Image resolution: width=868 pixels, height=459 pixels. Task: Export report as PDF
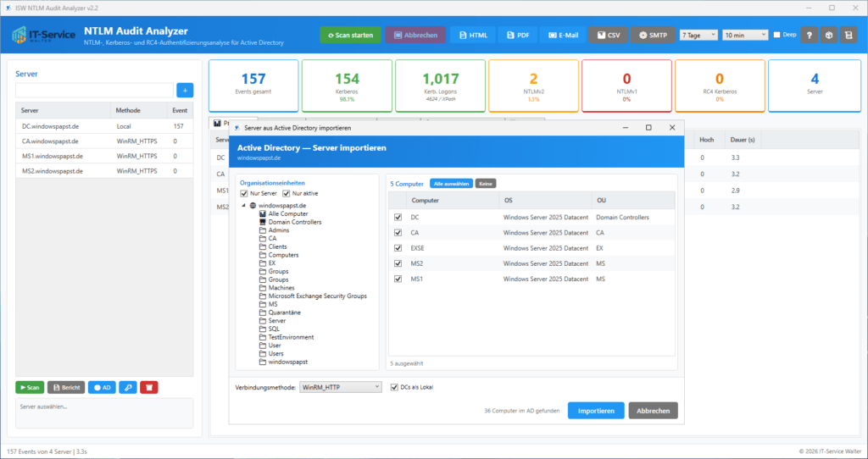coord(518,35)
